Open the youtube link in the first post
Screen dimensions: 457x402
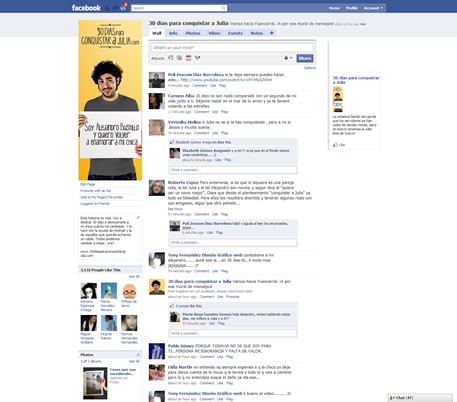point(226,80)
